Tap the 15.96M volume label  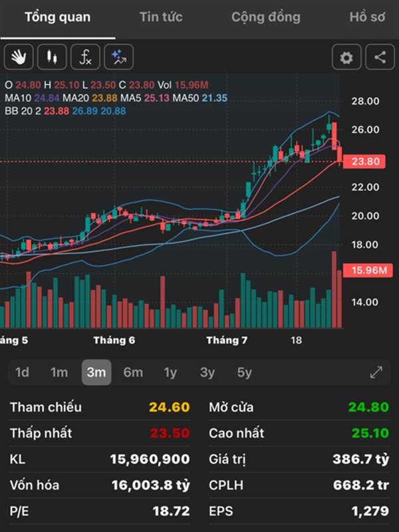pos(368,271)
